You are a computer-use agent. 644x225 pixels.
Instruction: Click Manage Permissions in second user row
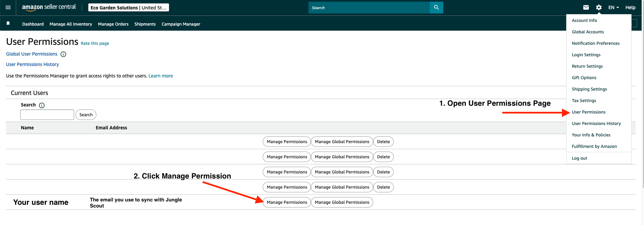[x=287, y=157]
